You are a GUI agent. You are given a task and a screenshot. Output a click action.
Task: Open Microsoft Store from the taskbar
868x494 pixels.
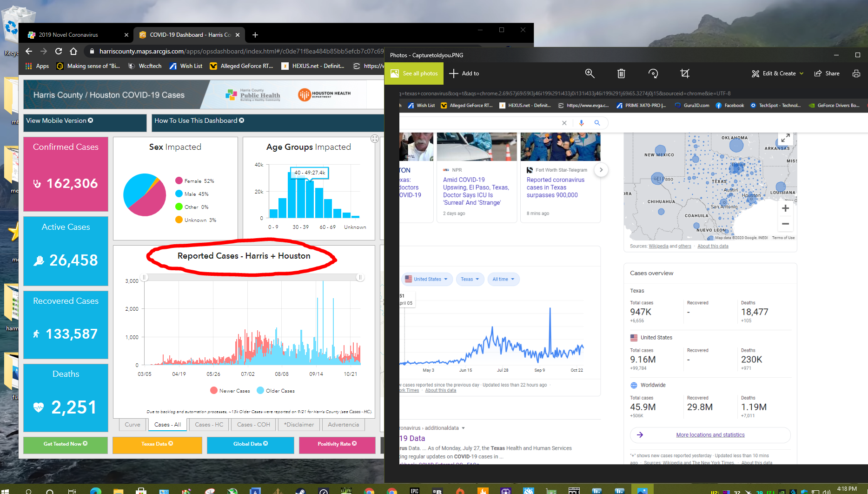click(141, 491)
